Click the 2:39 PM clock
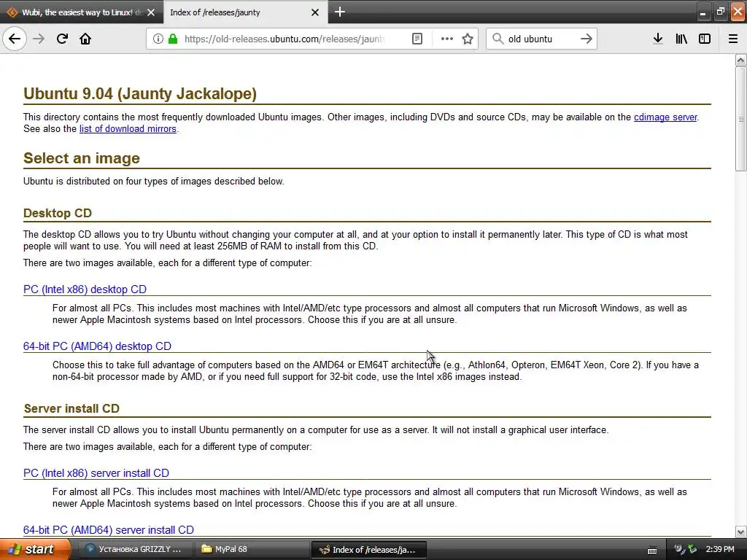 pyautogui.click(x=720, y=550)
